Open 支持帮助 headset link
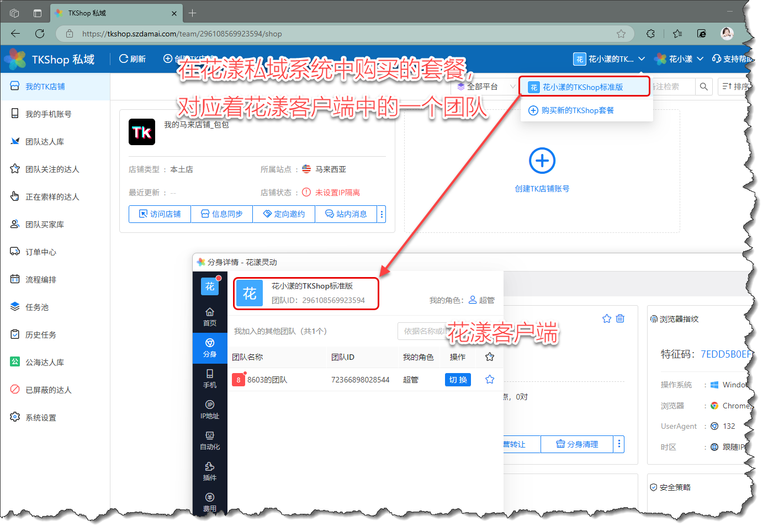The image size is (768, 532). coord(732,59)
